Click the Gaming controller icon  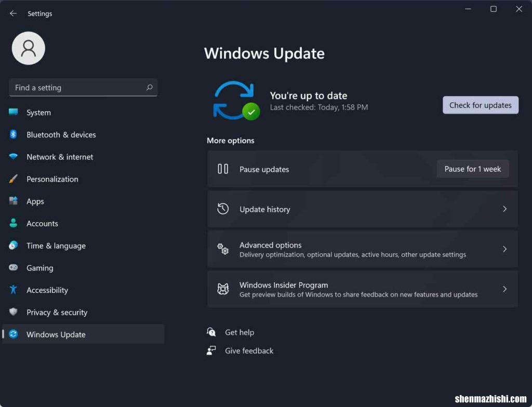(13, 267)
